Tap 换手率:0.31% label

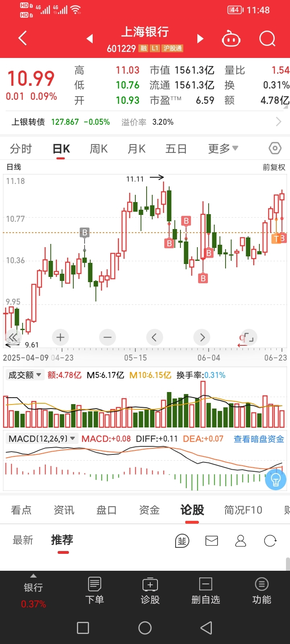tap(201, 375)
